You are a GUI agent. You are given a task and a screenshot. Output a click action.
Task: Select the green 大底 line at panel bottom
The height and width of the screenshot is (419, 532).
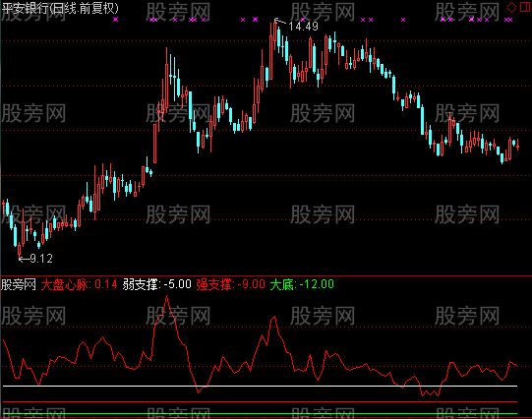[260, 413]
